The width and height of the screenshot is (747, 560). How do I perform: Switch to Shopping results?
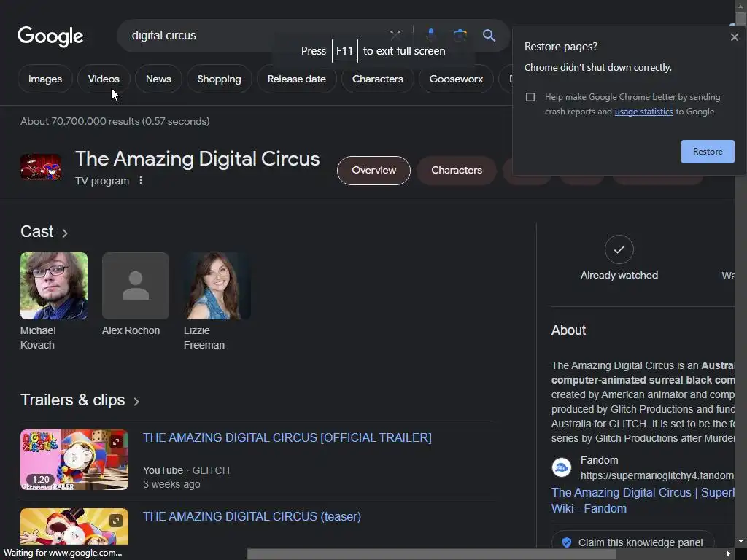pyautogui.click(x=219, y=79)
